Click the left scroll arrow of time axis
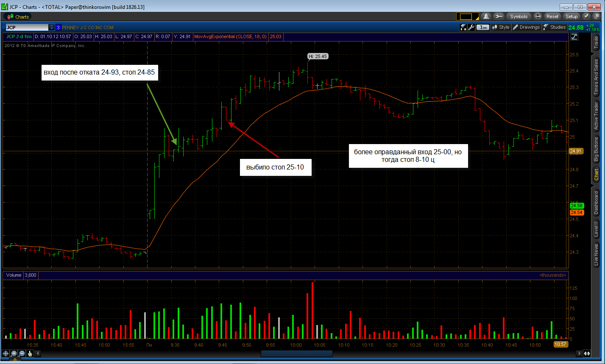 37,353
